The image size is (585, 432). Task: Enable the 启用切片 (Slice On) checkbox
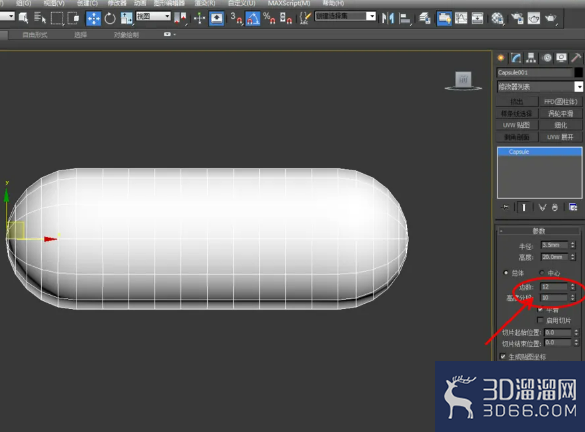[x=540, y=320]
